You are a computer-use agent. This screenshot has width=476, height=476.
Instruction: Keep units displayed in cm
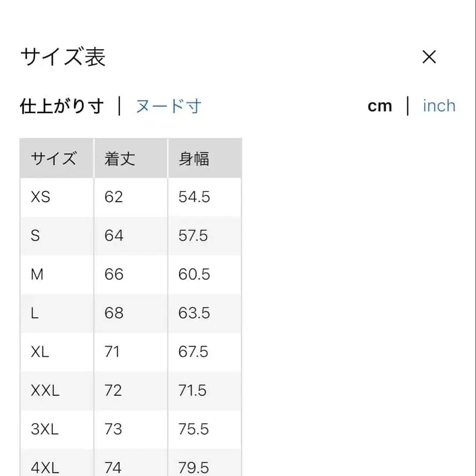[x=380, y=106]
